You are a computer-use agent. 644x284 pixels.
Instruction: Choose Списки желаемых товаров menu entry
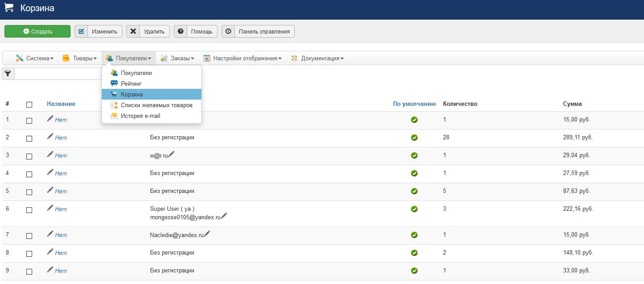(x=156, y=105)
